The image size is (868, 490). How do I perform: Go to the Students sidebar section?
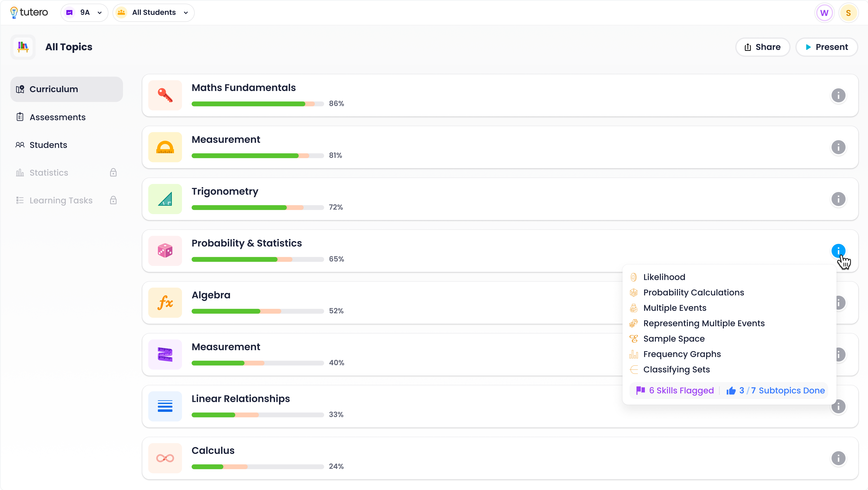48,145
